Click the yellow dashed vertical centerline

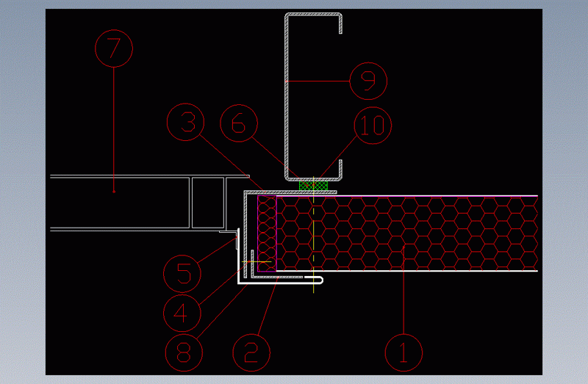314,242
